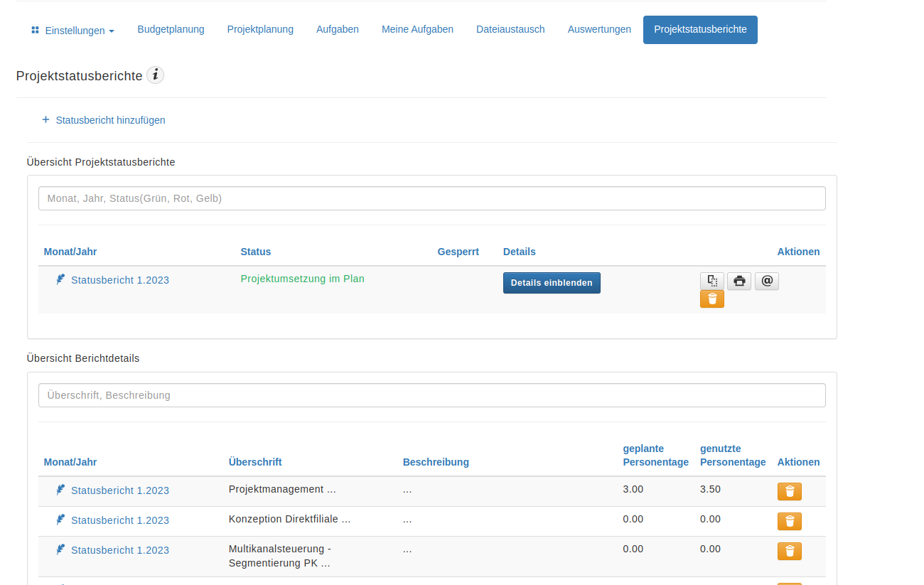Open Statusbericht 1.2023 in Multikanalsteuerung row
Screen dimensions: 924x585
click(x=120, y=550)
